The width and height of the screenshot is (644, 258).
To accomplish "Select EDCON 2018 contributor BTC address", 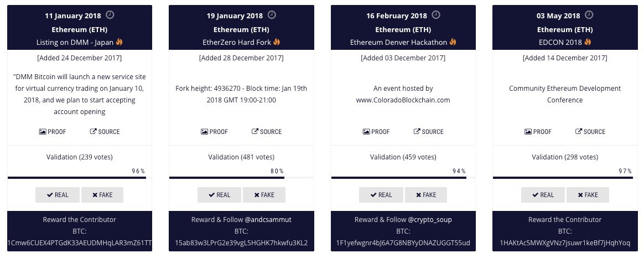I will 565,243.
